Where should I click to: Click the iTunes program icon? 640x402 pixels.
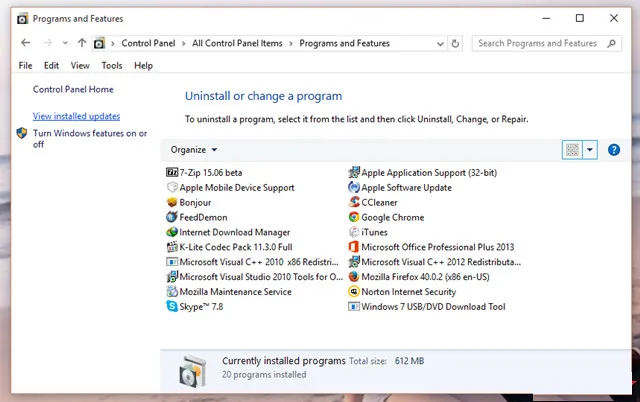[353, 232]
